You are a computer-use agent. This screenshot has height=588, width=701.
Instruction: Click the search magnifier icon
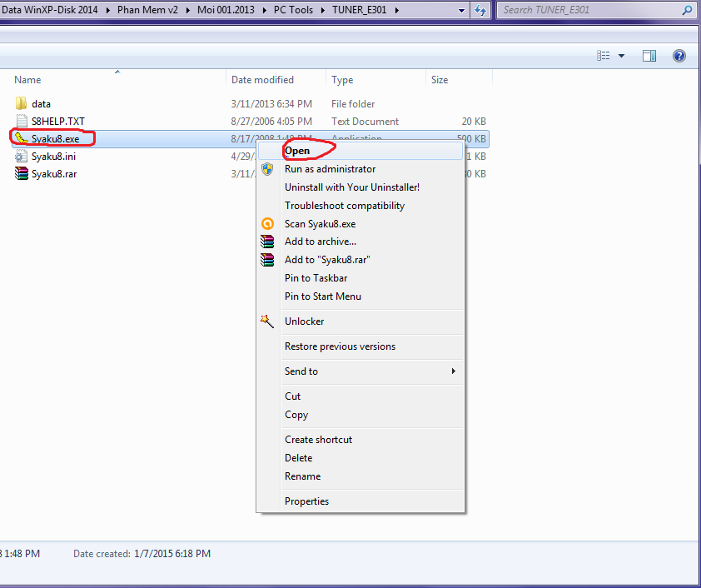[x=687, y=11]
